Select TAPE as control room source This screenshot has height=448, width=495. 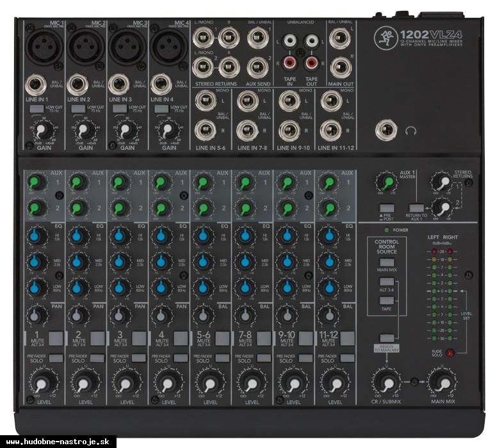387,300
